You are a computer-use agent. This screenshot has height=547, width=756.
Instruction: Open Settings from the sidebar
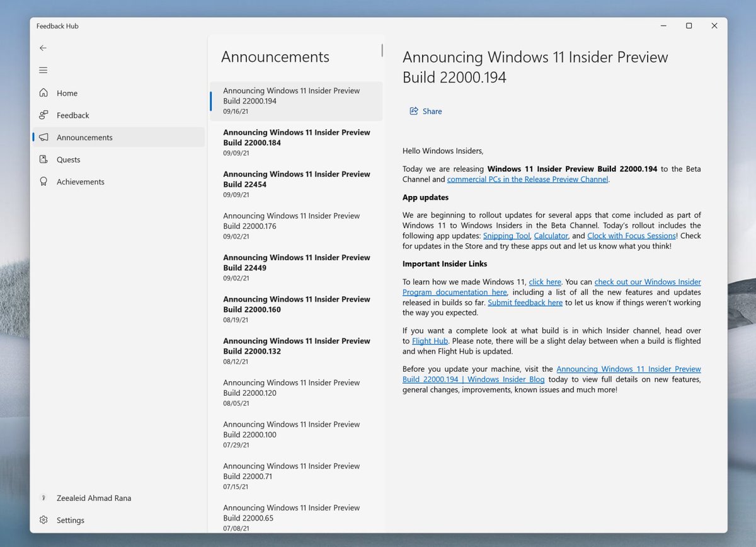tap(118, 520)
